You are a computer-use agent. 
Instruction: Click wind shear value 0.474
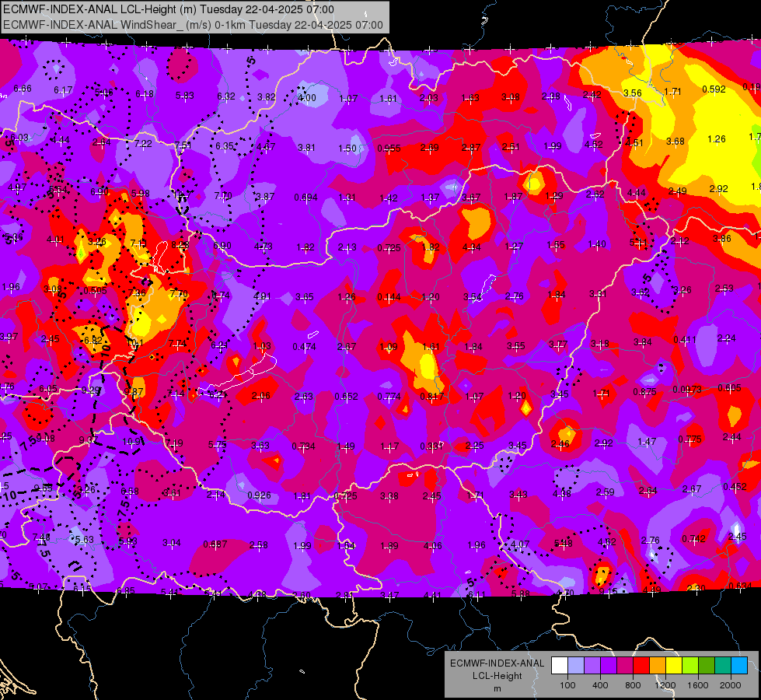point(304,346)
